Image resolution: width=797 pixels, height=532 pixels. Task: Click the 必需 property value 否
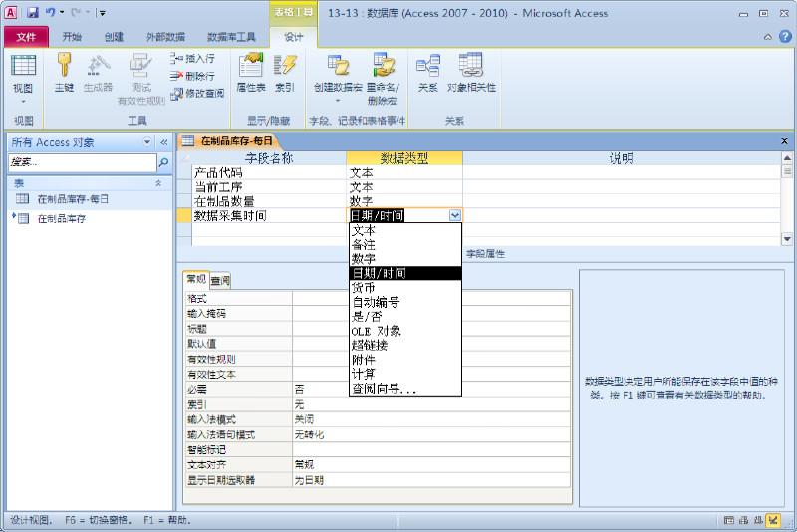tap(431, 390)
